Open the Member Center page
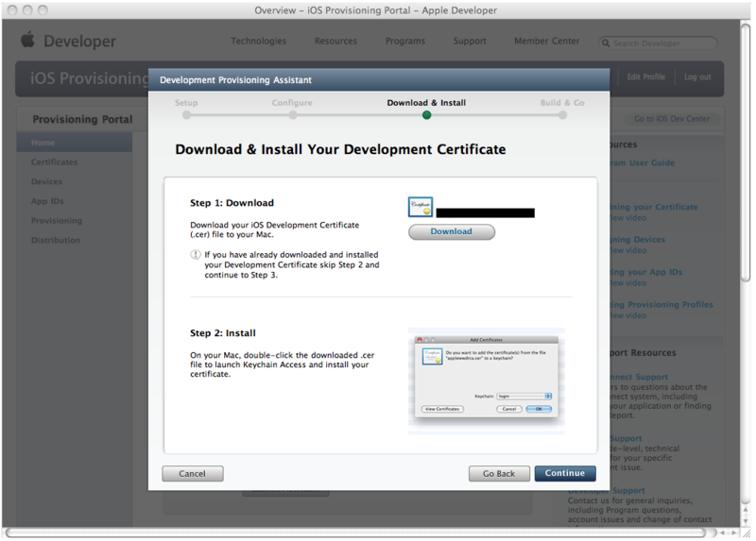Screen dimensions: 756x541 point(547,41)
